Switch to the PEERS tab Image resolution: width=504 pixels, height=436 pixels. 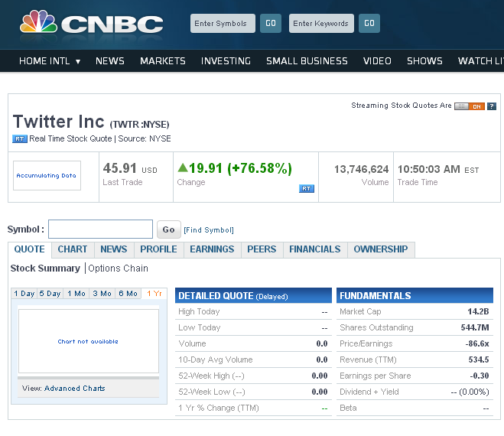(262, 249)
